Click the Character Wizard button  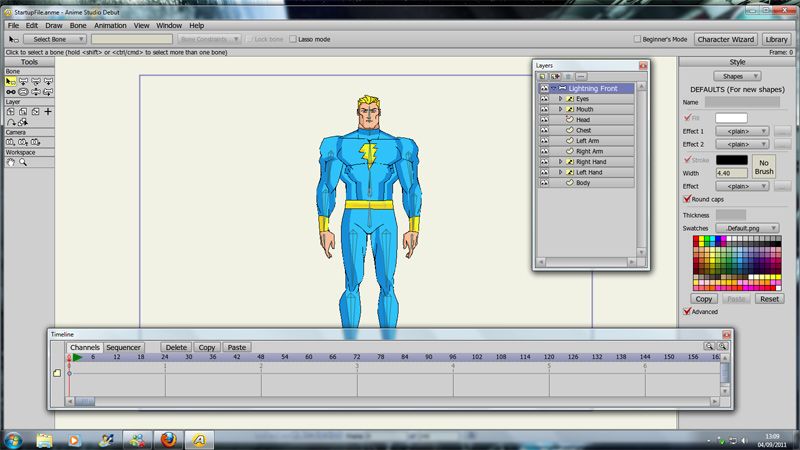coord(726,39)
